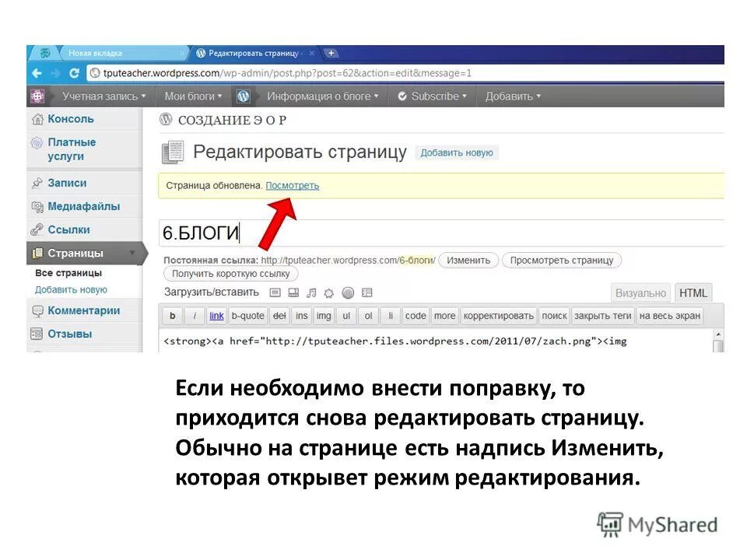Open the Мои блоги dropdown

[194, 96]
